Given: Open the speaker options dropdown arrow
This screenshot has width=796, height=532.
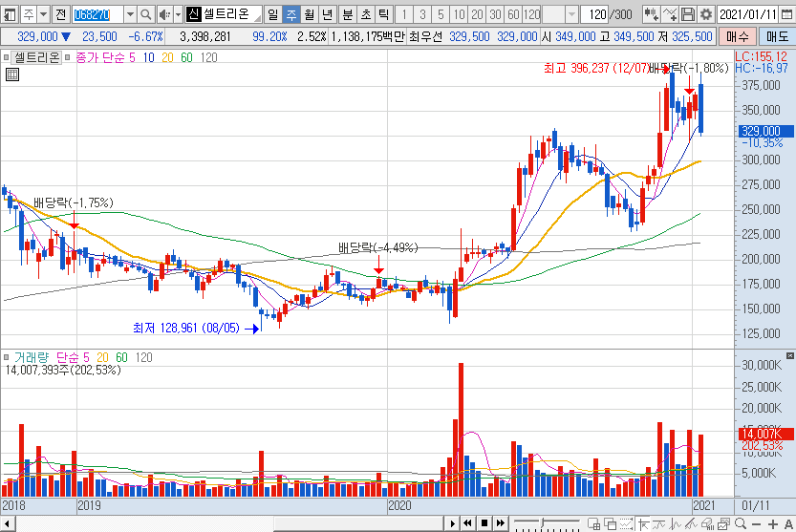Looking at the screenshot, I should pyautogui.click(x=178, y=14).
